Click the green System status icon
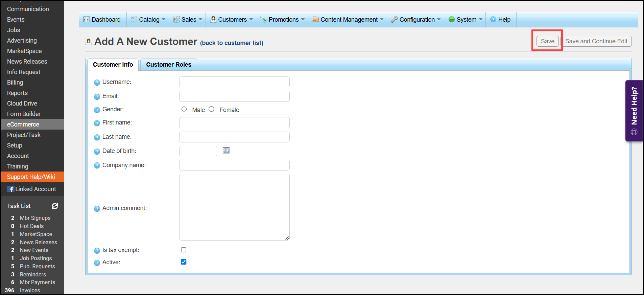Viewport: 644px width, 295px height. pyautogui.click(x=452, y=20)
